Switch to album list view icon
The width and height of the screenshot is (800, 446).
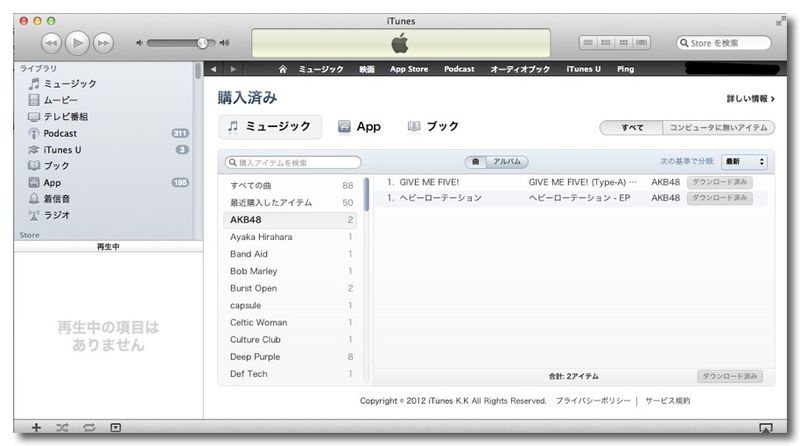click(606, 43)
